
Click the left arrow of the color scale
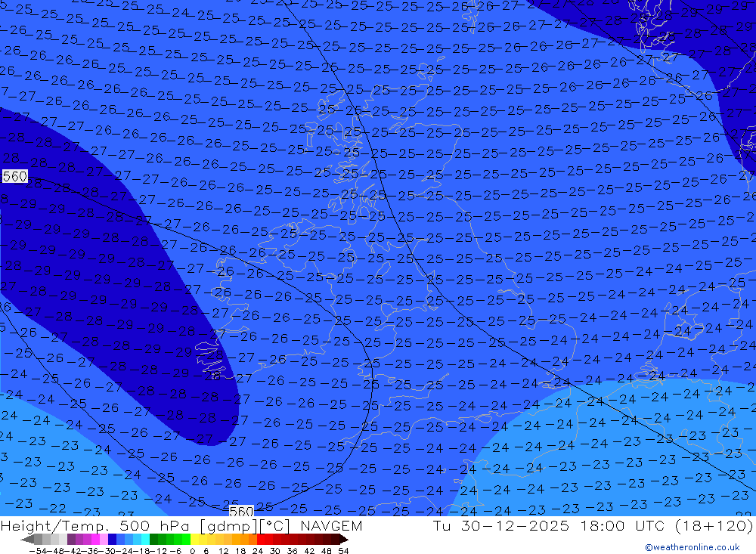tap(27, 540)
